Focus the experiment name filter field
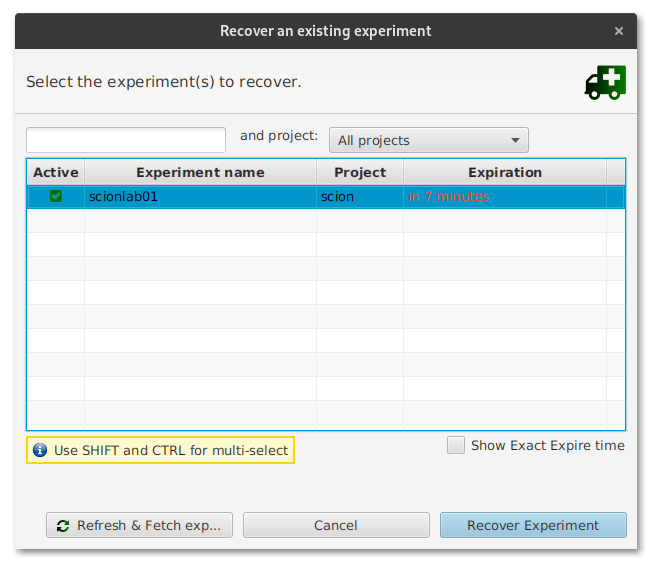Viewport: 656px width, 569px height. pos(126,140)
